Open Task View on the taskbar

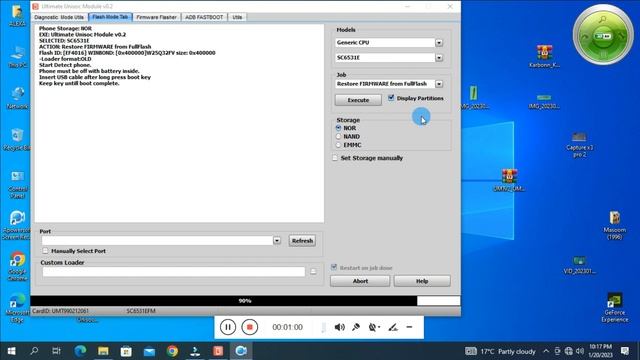(57, 351)
